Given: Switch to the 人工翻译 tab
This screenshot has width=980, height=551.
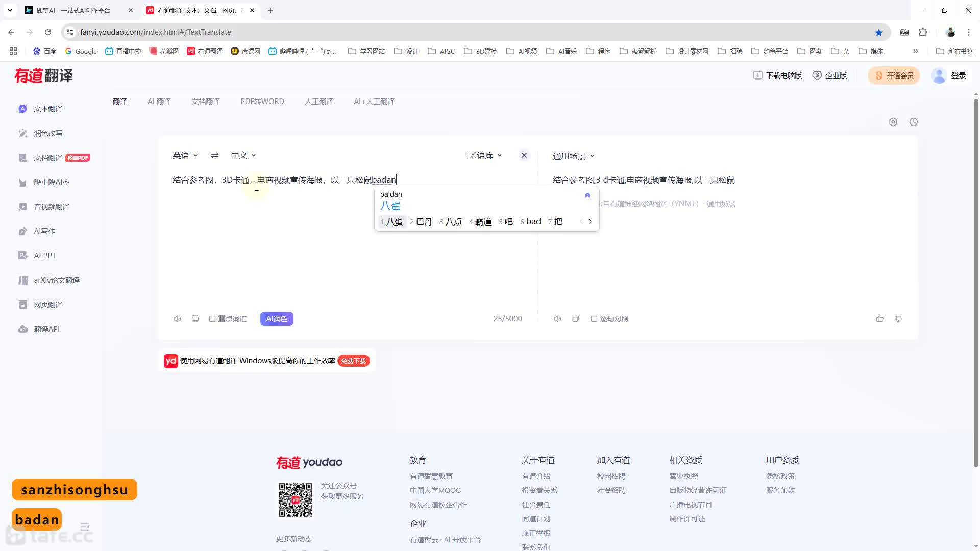Looking at the screenshot, I should [319, 102].
